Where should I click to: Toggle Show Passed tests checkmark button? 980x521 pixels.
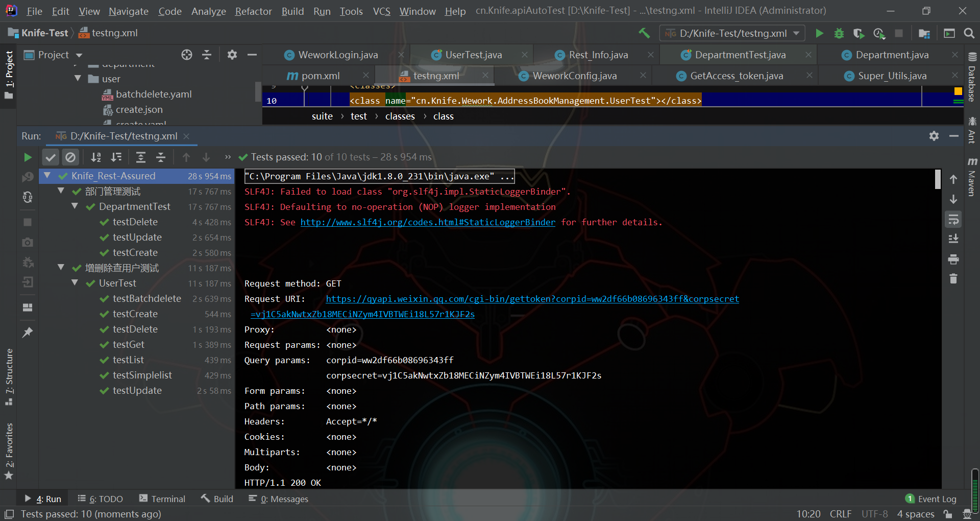(51, 157)
